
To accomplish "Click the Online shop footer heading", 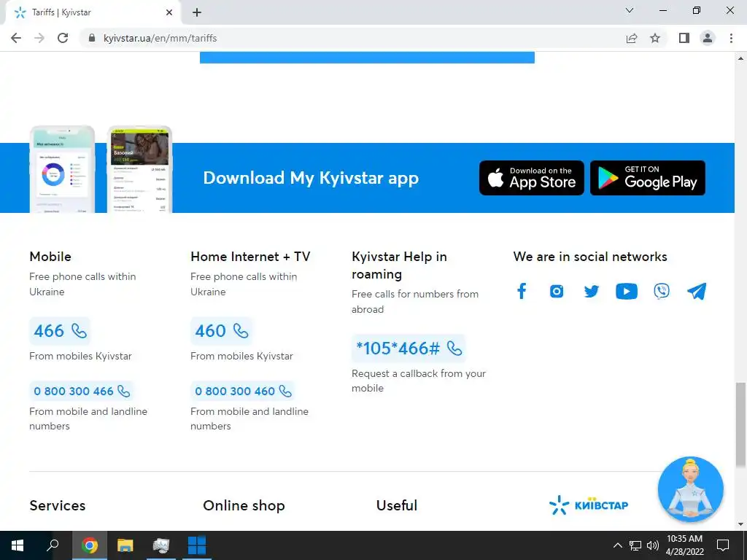I will point(244,505).
